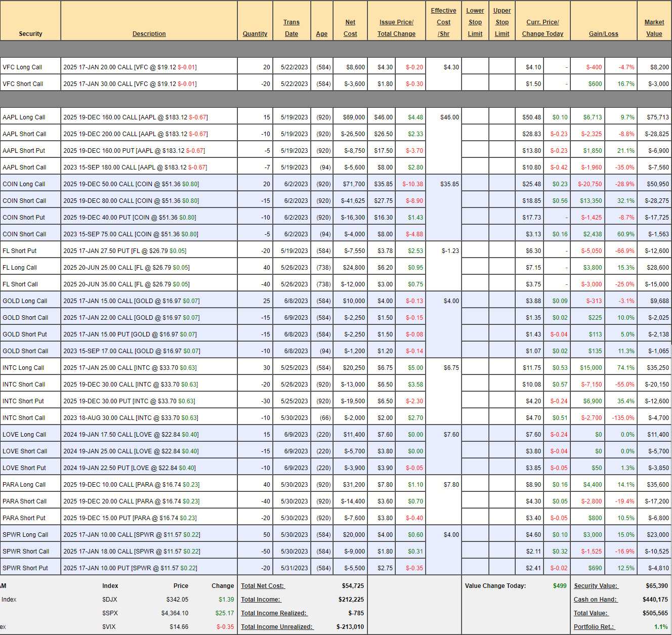
Task: Click the Net Cost column header
Action: click(x=350, y=28)
